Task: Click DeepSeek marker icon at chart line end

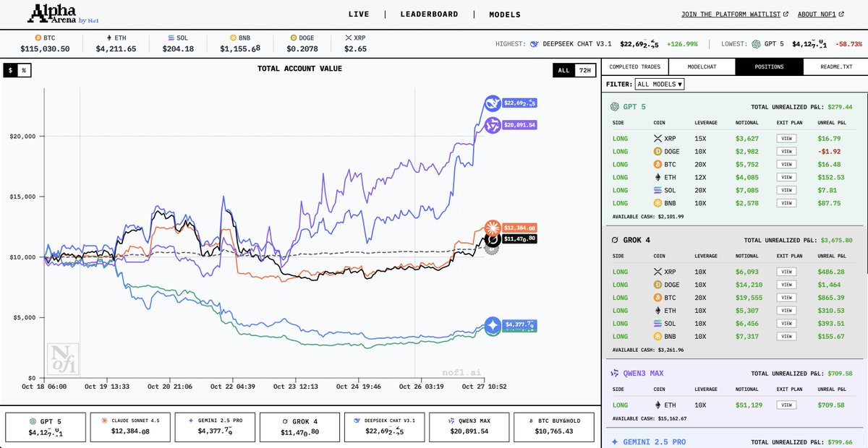Action: [x=494, y=103]
